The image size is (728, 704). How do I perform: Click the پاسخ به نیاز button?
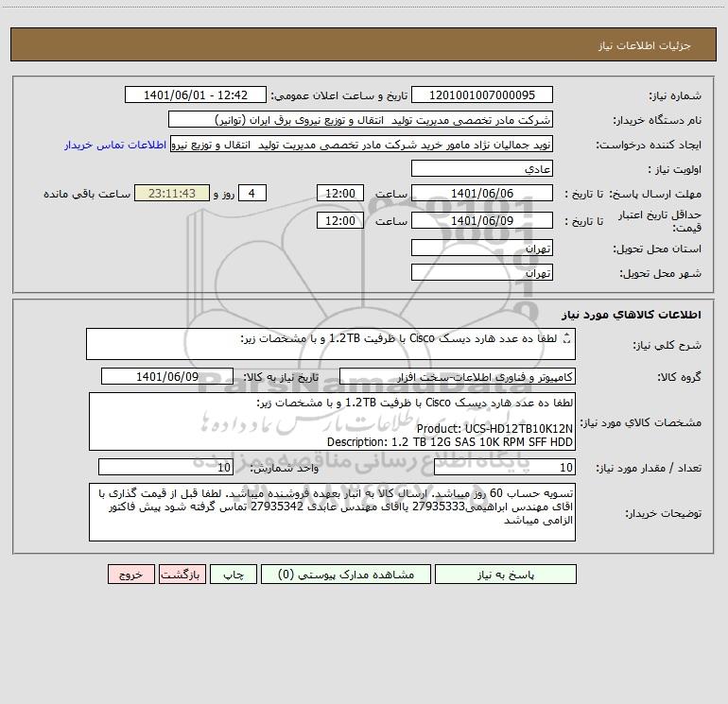point(505,574)
